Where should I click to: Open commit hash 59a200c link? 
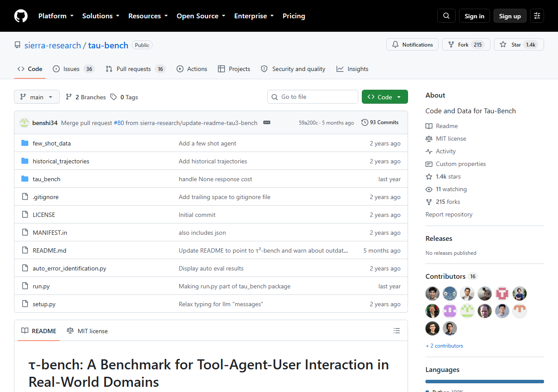pyautogui.click(x=308, y=123)
